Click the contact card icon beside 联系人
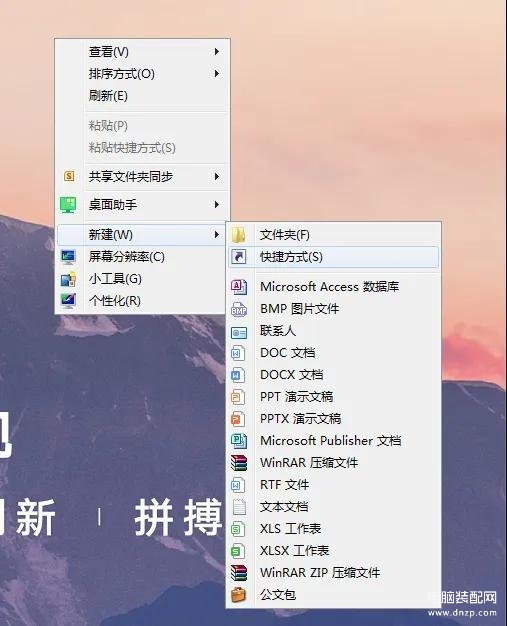The height and width of the screenshot is (626, 507). point(239,332)
